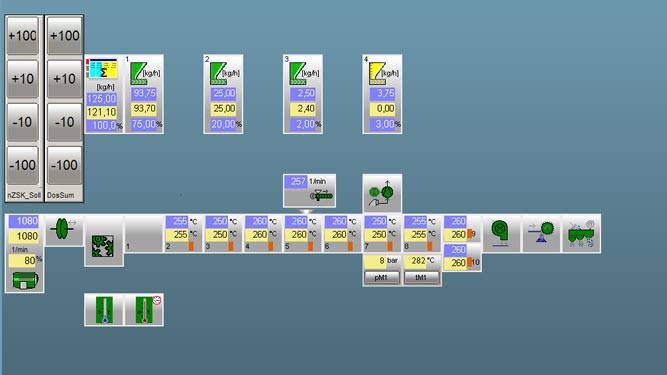
Task: Open the gearbox gears icon
Action: click(103, 246)
